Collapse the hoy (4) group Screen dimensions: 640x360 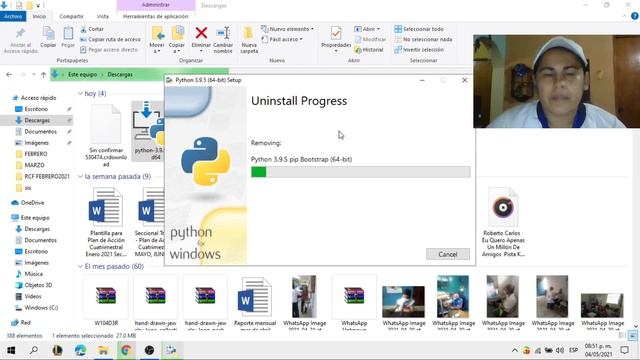point(80,93)
